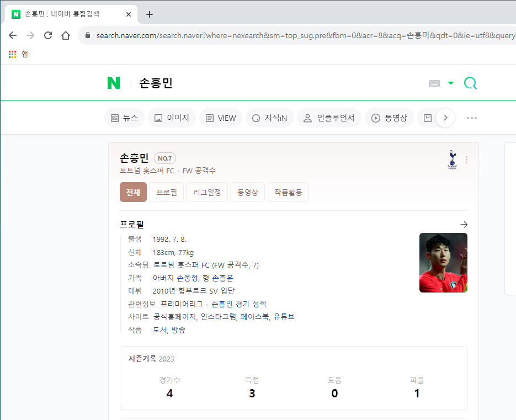
Task: Open the 손흥윤 family link
Action: click(222, 278)
